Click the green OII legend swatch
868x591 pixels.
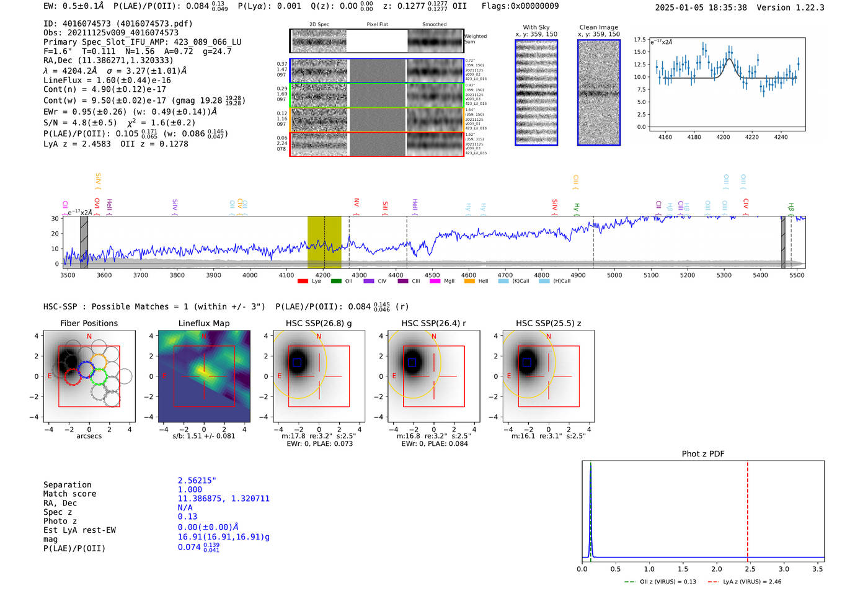click(336, 281)
